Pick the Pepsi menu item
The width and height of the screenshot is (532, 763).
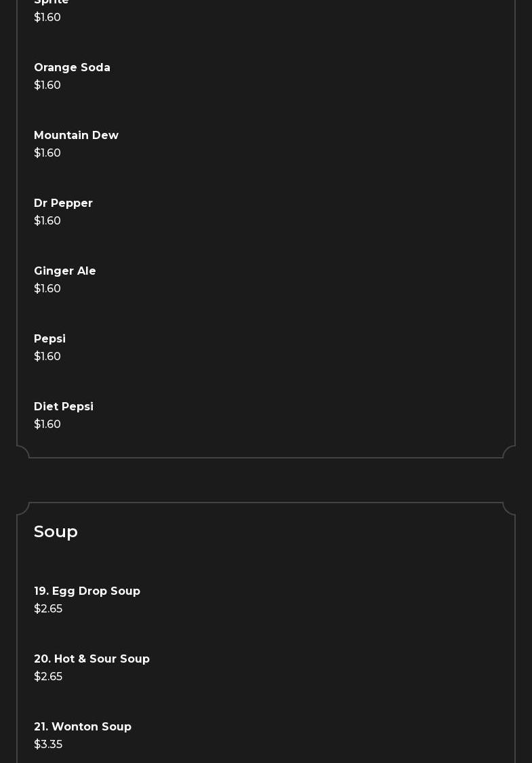pyautogui.click(x=49, y=339)
